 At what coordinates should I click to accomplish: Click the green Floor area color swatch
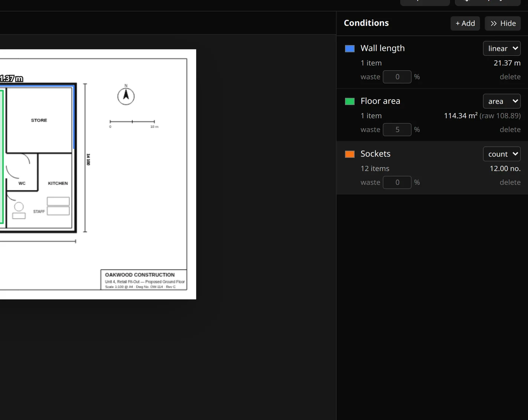tap(350, 101)
